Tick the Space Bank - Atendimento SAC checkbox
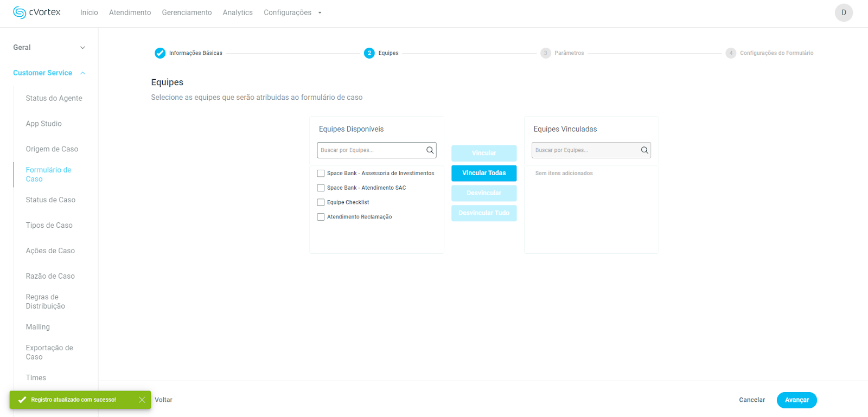This screenshot has height=417, width=868. coord(321,188)
